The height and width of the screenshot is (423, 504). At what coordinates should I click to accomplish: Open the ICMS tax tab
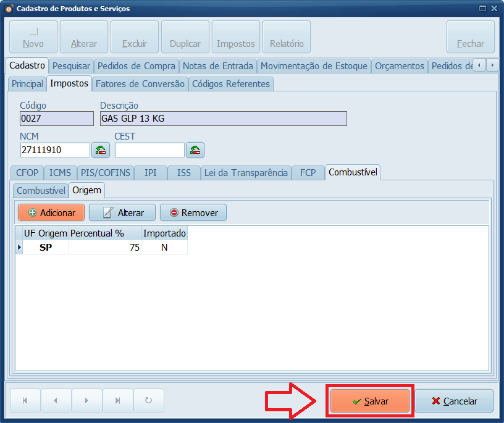pos(60,173)
